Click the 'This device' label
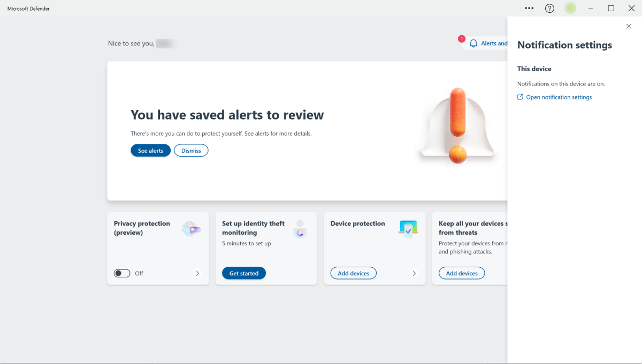The height and width of the screenshot is (364, 642). [534, 69]
